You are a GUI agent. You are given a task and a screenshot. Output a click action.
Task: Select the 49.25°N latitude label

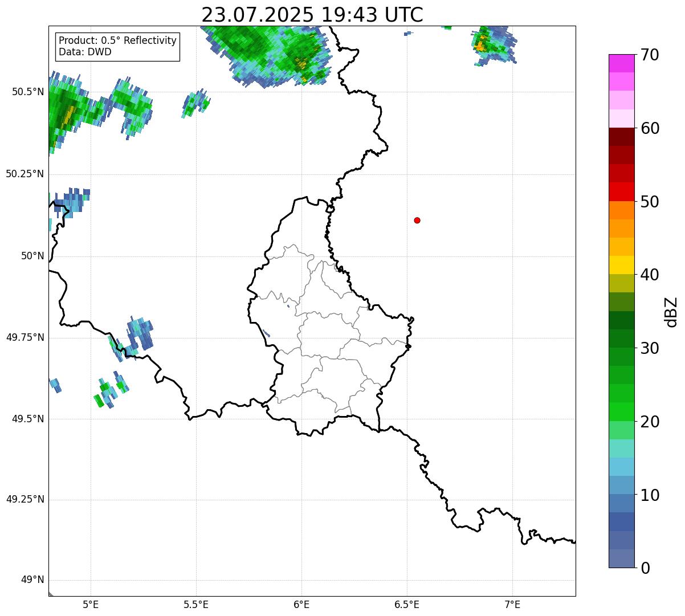point(25,499)
